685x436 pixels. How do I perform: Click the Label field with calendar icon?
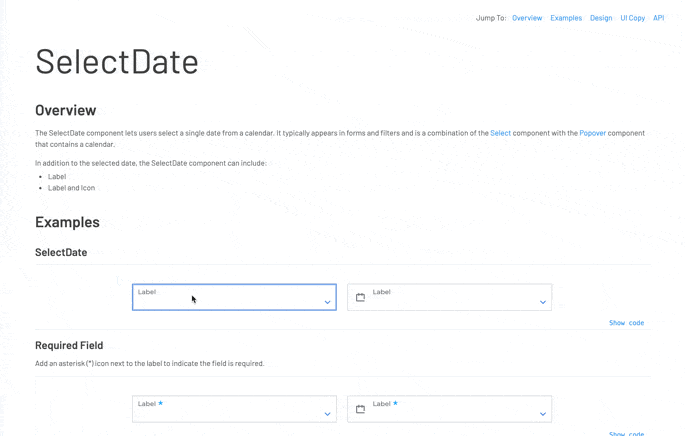[450, 298]
